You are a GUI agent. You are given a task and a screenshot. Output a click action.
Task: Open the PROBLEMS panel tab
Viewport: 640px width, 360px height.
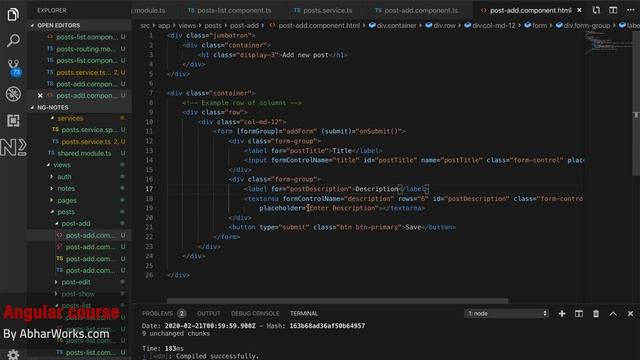click(157, 313)
